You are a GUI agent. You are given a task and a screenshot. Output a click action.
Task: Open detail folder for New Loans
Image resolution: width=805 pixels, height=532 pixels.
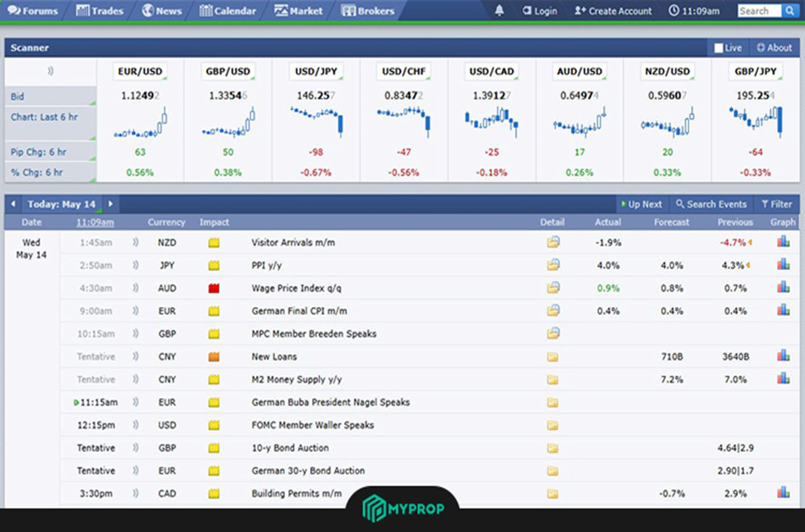pos(553,357)
